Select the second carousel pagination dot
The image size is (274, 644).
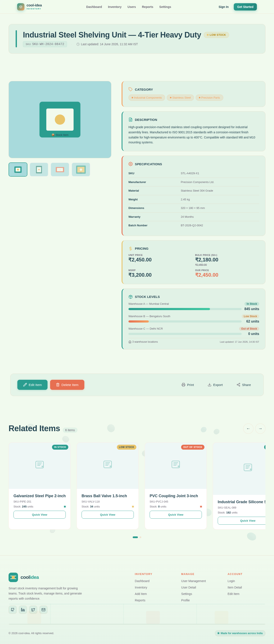(x=140, y=537)
